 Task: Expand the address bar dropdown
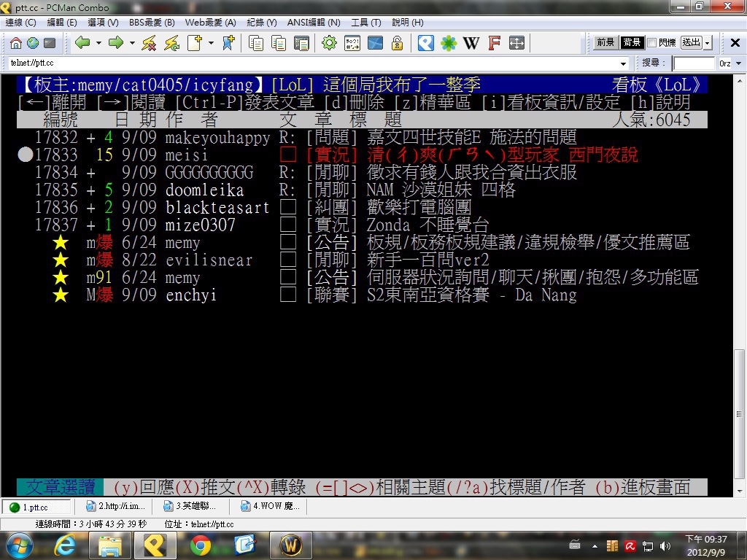(x=623, y=63)
